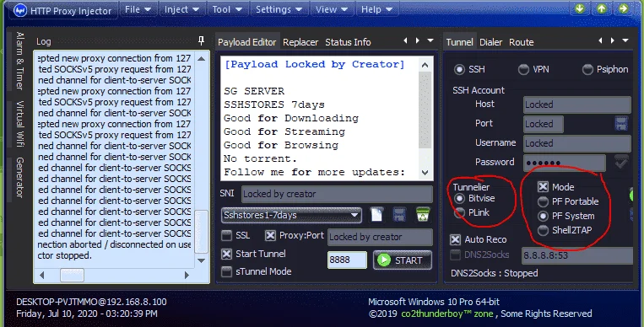The image size is (644, 327).
Task: Toggle the Start Tunnel checkbox
Action: pos(226,254)
